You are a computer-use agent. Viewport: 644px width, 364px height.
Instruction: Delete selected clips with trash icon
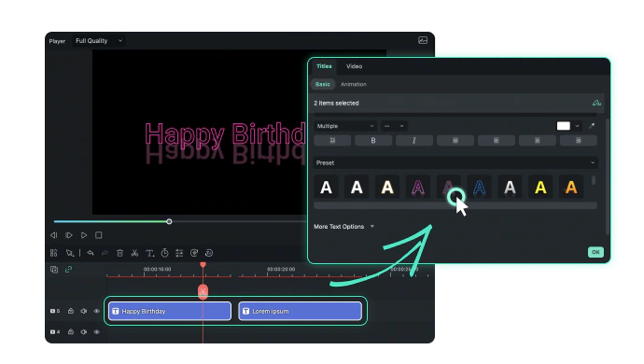pos(119,253)
